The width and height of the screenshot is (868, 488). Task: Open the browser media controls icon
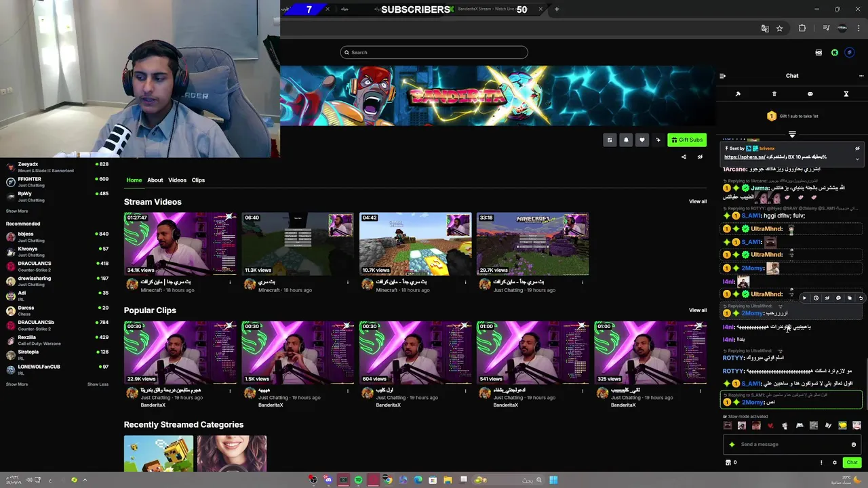pyautogui.click(x=826, y=28)
